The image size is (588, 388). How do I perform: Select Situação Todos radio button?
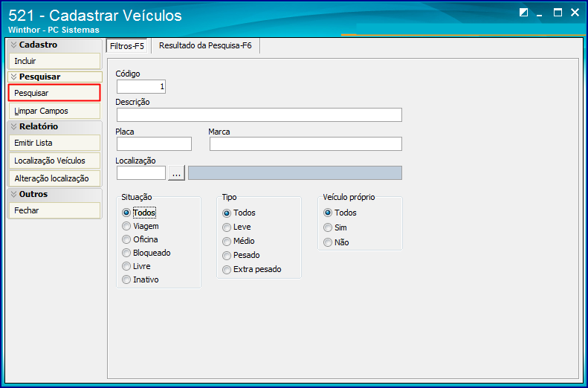[139, 213]
